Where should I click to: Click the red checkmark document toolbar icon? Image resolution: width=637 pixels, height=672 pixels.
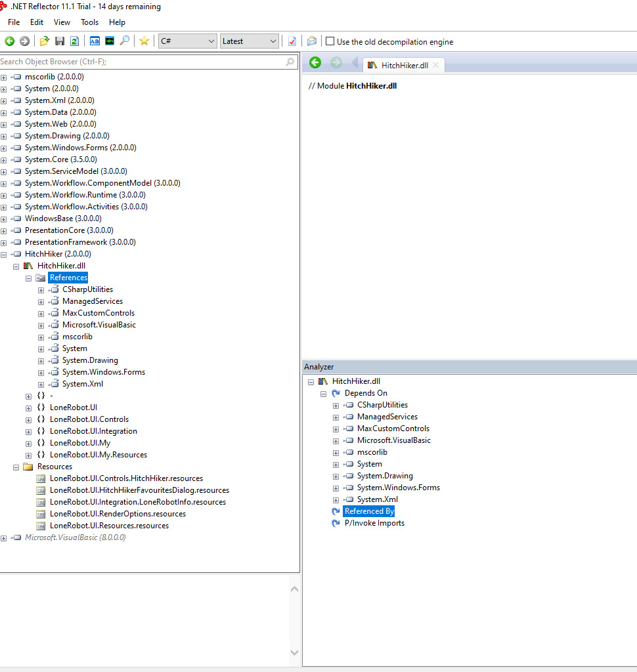[292, 41]
